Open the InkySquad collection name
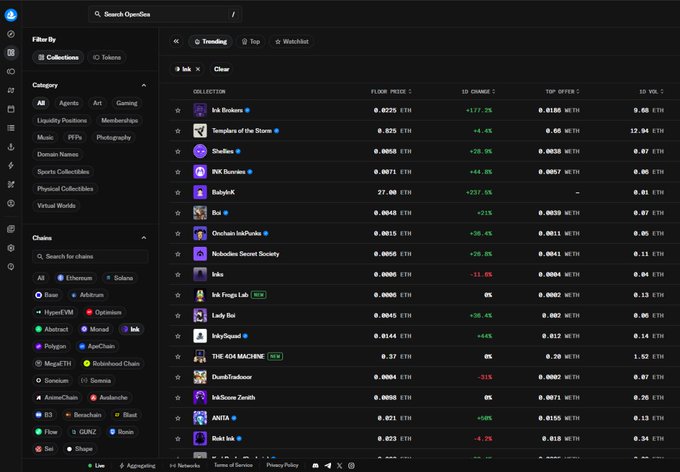 [x=226, y=336]
